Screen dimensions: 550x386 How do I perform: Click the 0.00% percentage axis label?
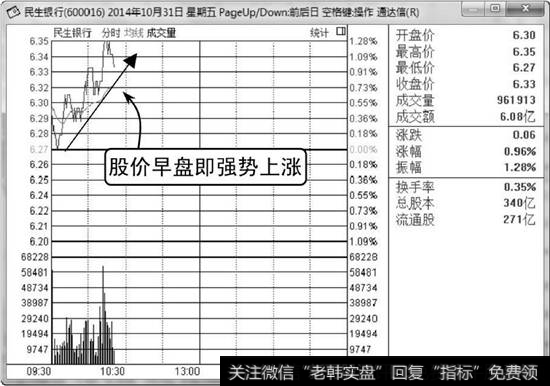[x=363, y=149]
